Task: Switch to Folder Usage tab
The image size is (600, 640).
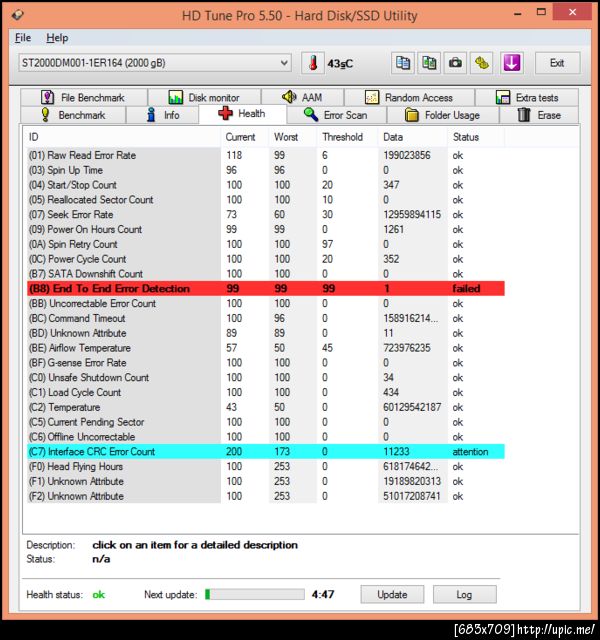Action: [x=443, y=115]
